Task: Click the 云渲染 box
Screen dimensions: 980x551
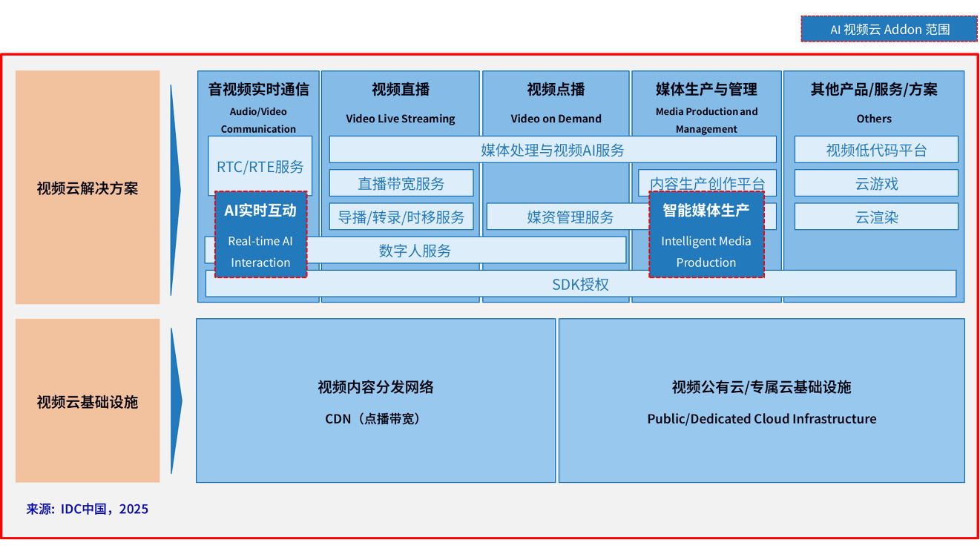Action: coord(876,217)
